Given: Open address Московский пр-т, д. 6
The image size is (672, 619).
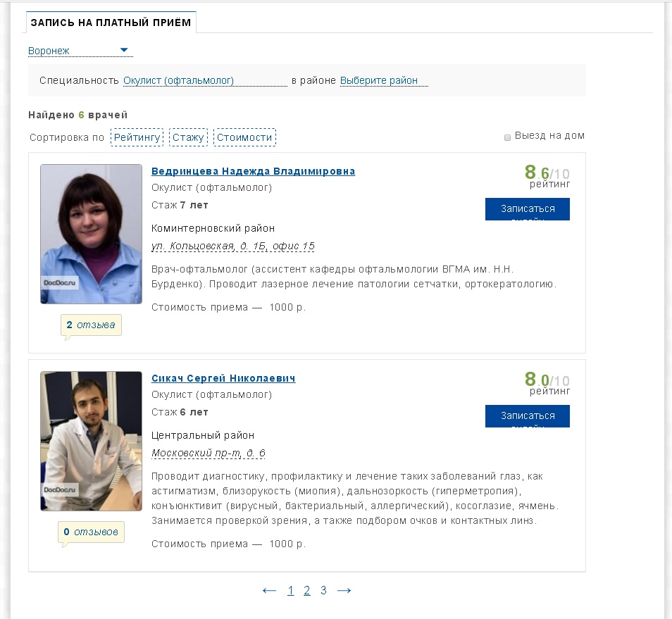Looking at the screenshot, I should coord(209,454).
